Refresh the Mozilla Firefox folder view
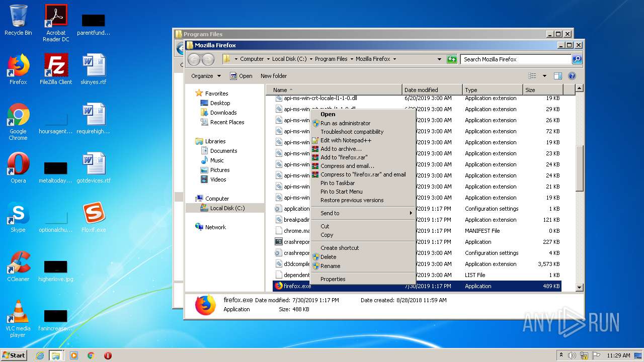 coord(452,59)
